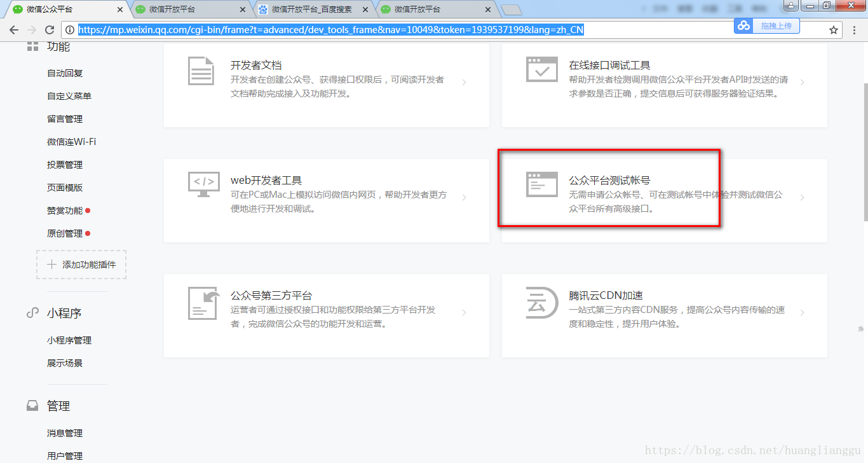The image size is (868, 463).
Task: Expand 腾讯云CDN加速 card chevron
Action: (x=803, y=312)
